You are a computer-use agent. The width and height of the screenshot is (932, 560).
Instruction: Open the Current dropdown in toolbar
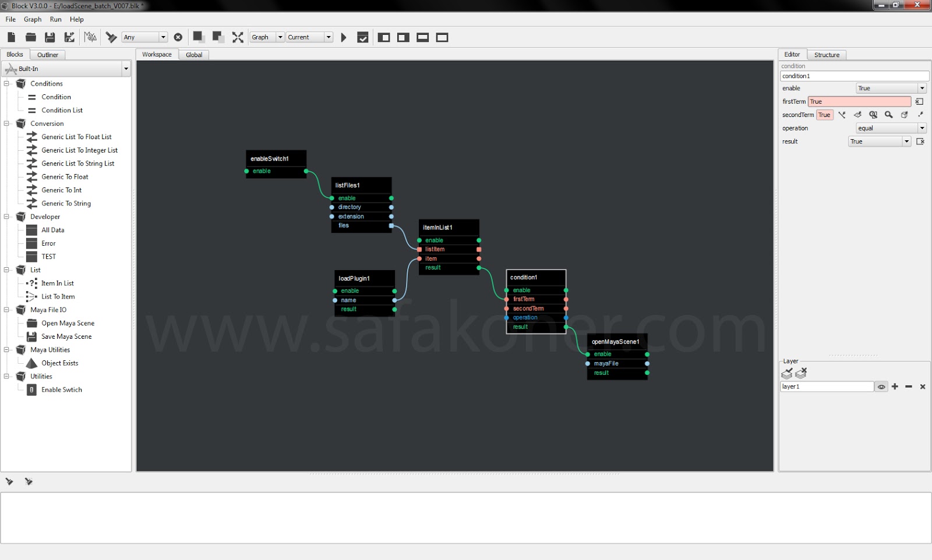309,37
